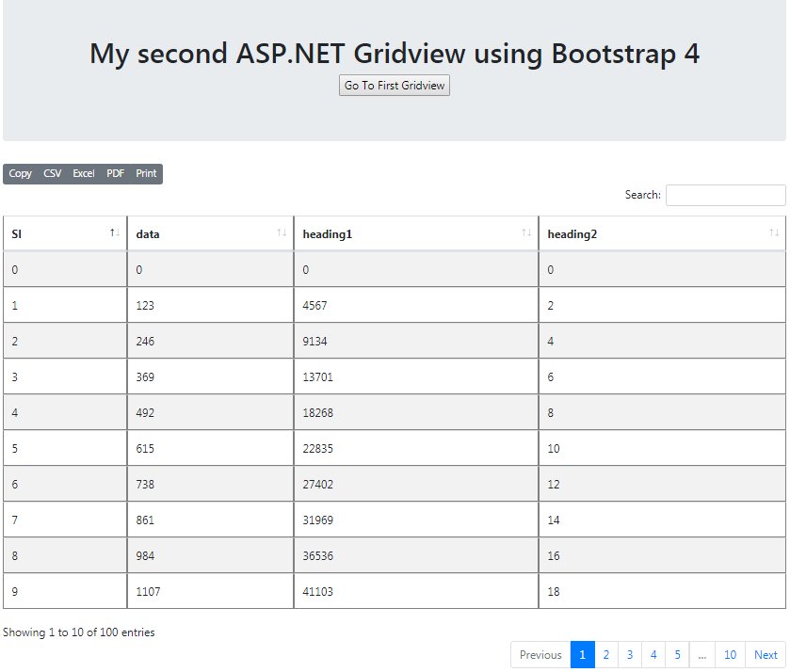Select the 615 data cell
This screenshot has width=790, height=672.
point(211,448)
